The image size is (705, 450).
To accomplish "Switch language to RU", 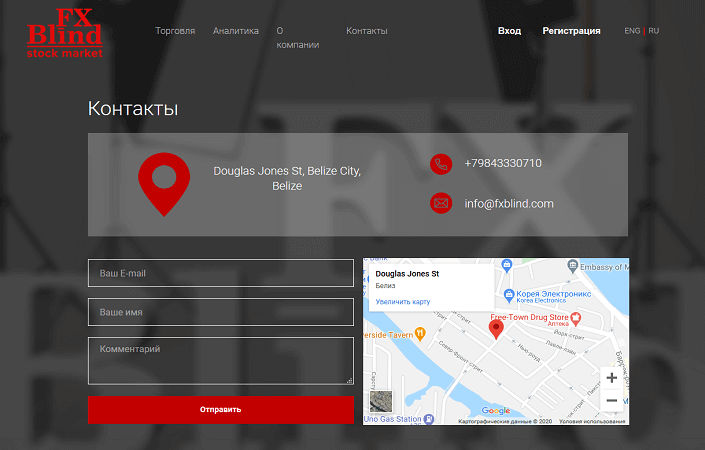I will click(654, 31).
